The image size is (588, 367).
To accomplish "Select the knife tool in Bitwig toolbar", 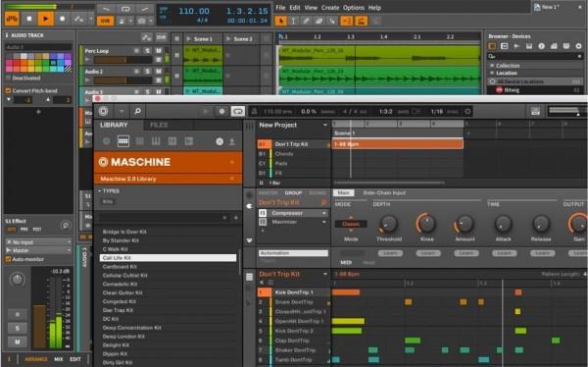I will click(332, 21).
